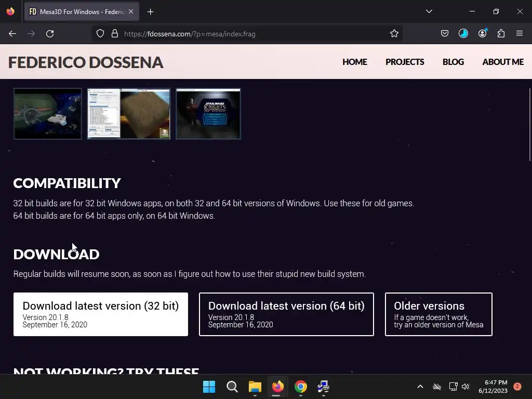Open the ABOUT ME page
532x399 pixels.
coord(503,62)
